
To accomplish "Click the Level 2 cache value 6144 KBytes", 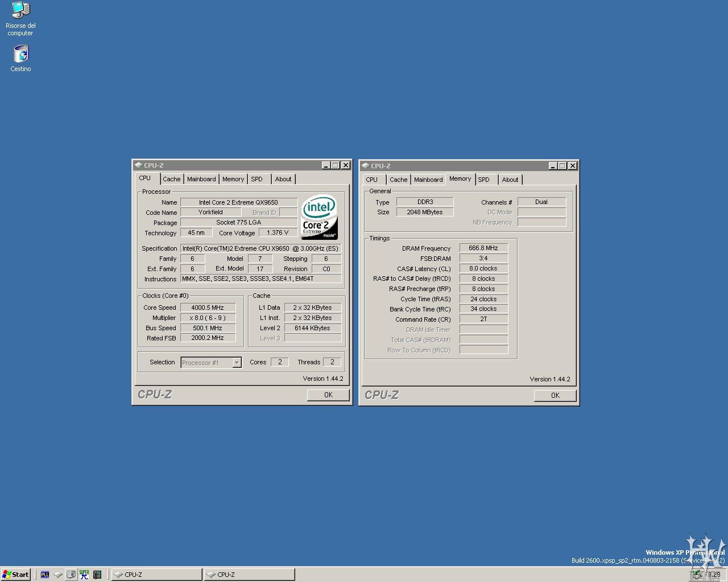I will coord(312,328).
